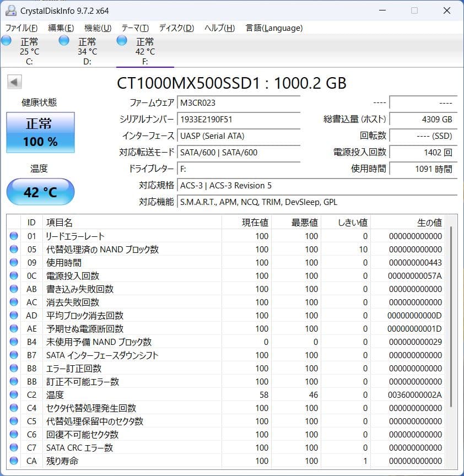Click the rotation rate value ---- (SSD)
Screen dimensions: 464x476
point(423,136)
